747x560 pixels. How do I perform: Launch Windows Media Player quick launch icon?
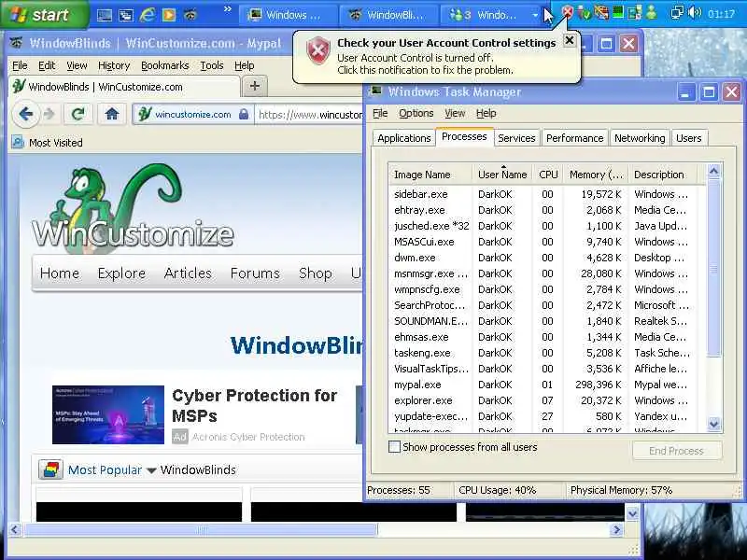point(169,15)
